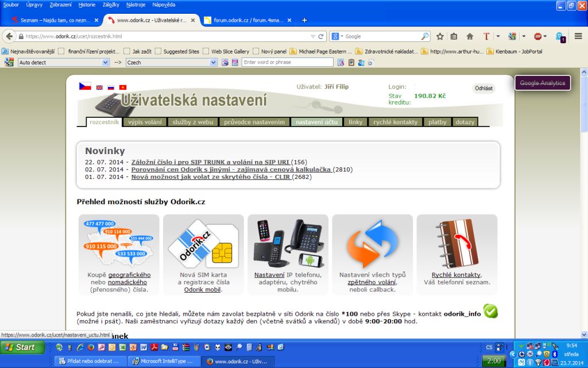The width and height of the screenshot is (588, 368).
Task: Select the Russian flag language icon
Action: [111, 87]
